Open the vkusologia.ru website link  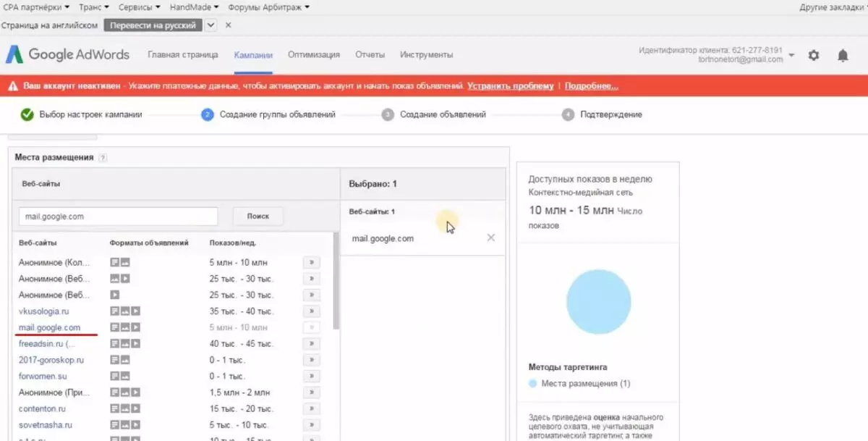click(x=43, y=311)
